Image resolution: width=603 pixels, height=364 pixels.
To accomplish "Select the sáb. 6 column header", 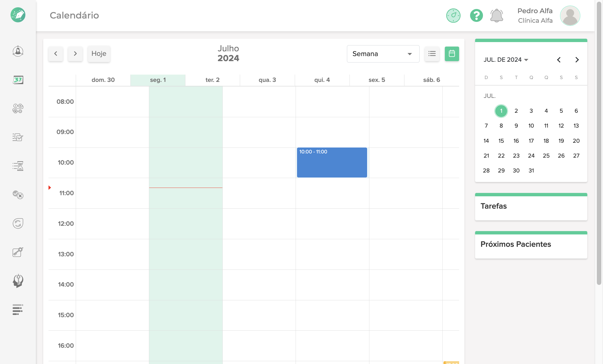I will (432, 80).
